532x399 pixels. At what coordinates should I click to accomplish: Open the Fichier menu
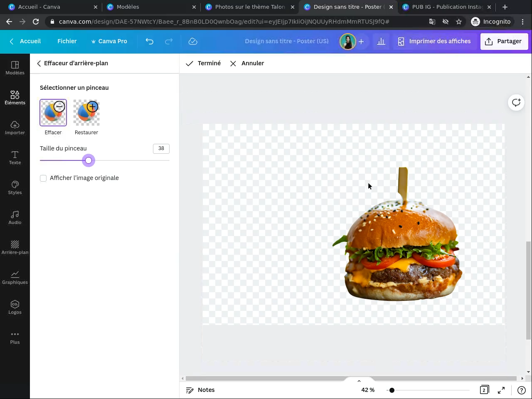pyautogui.click(x=67, y=41)
